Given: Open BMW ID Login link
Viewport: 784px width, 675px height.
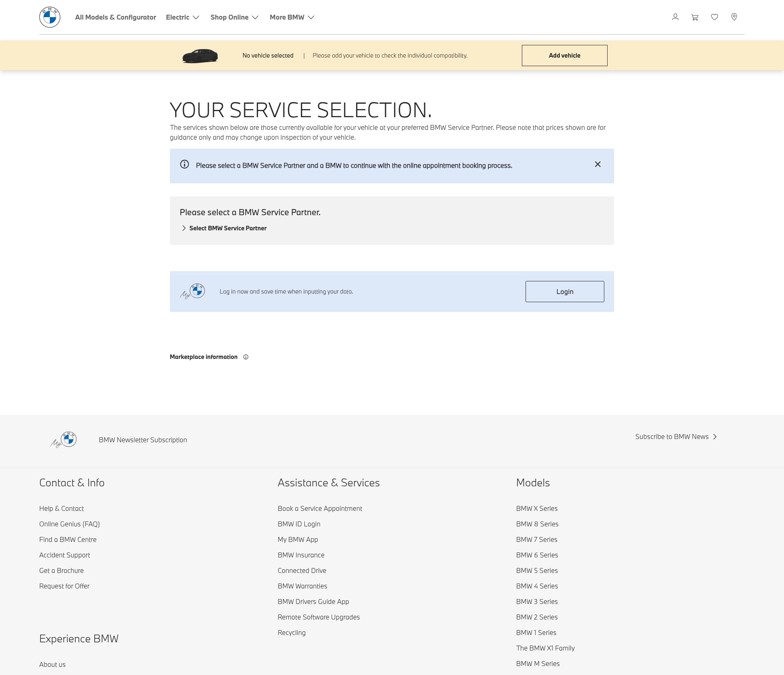Looking at the screenshot, I should [299, 524].
